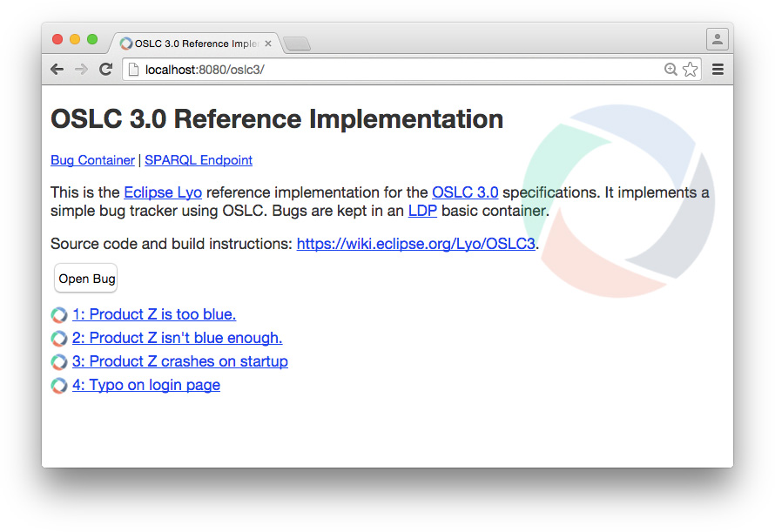This screenshot has height=532, width=775.
Task: Open the Bug Container link
Action: tap(92, 160)
